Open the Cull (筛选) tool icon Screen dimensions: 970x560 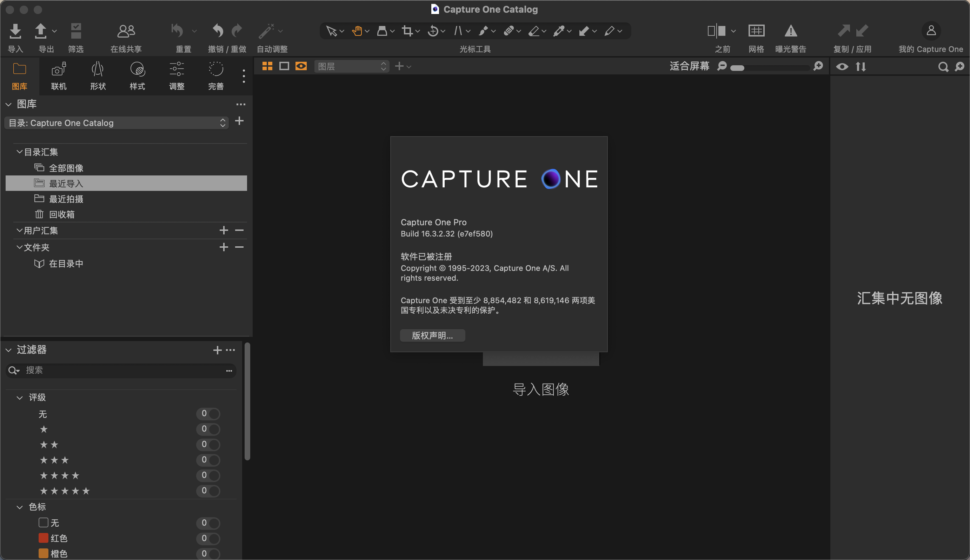[x=76, y=31]
